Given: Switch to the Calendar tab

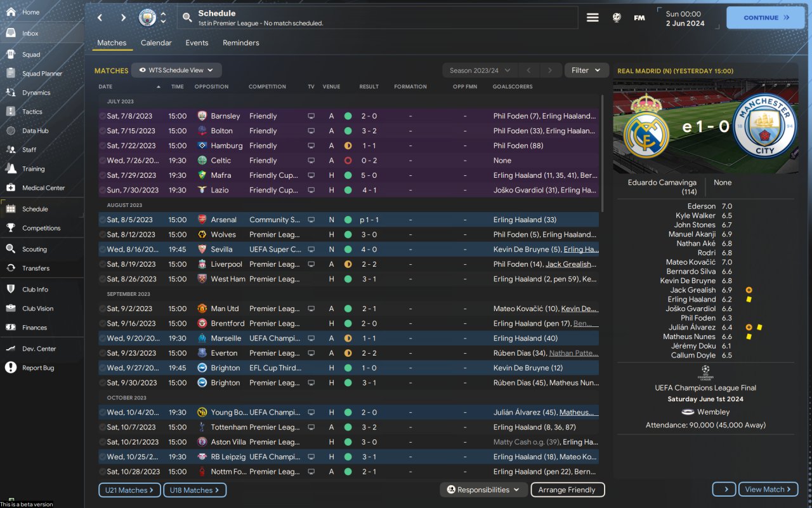Looking at the screenshot, I should 156,43.
